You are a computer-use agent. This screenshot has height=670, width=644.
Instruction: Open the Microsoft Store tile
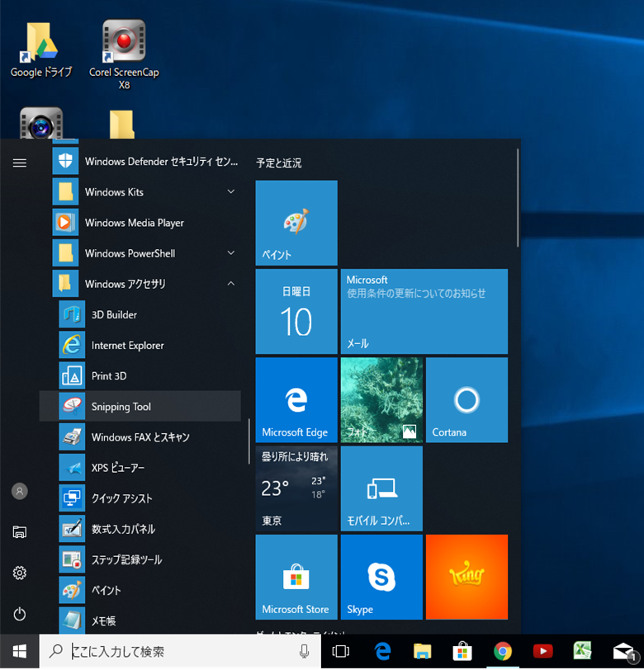296,577
